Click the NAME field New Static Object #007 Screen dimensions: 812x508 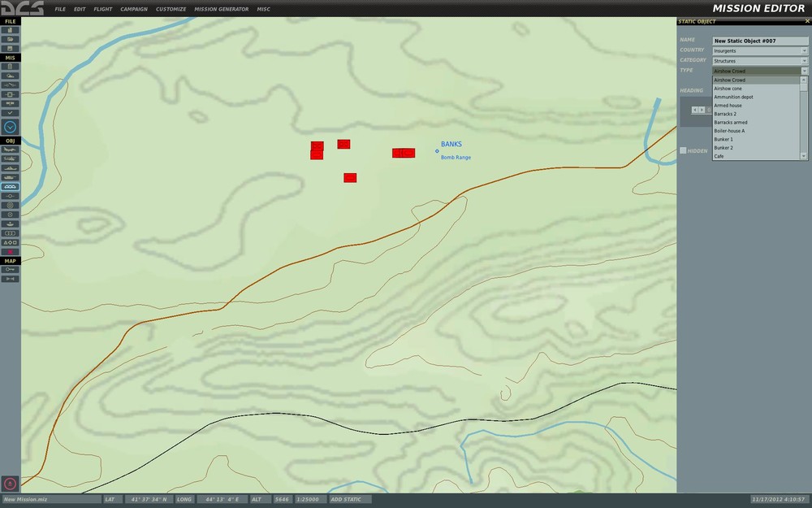760,41
